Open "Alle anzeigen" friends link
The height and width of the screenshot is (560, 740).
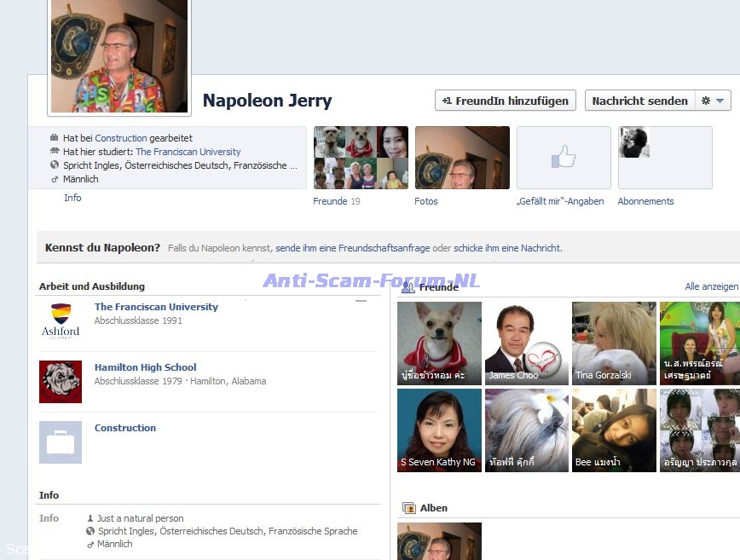tap(711, 287)
